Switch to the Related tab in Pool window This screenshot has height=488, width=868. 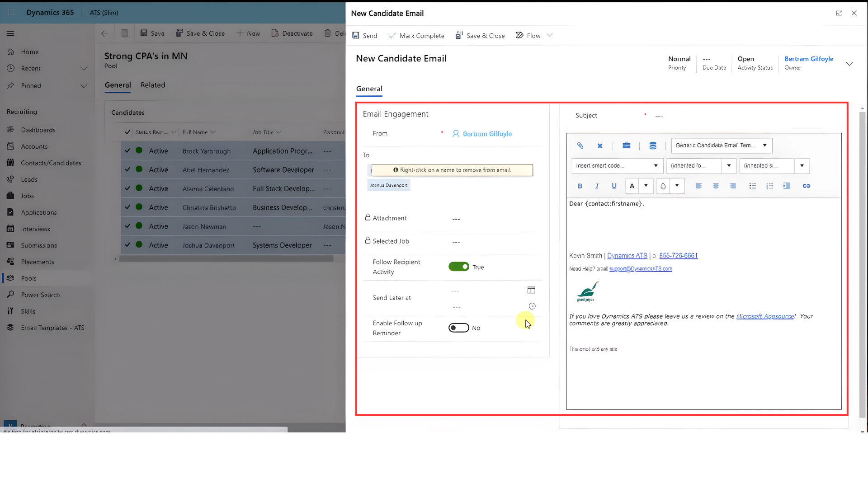point(153,85)
